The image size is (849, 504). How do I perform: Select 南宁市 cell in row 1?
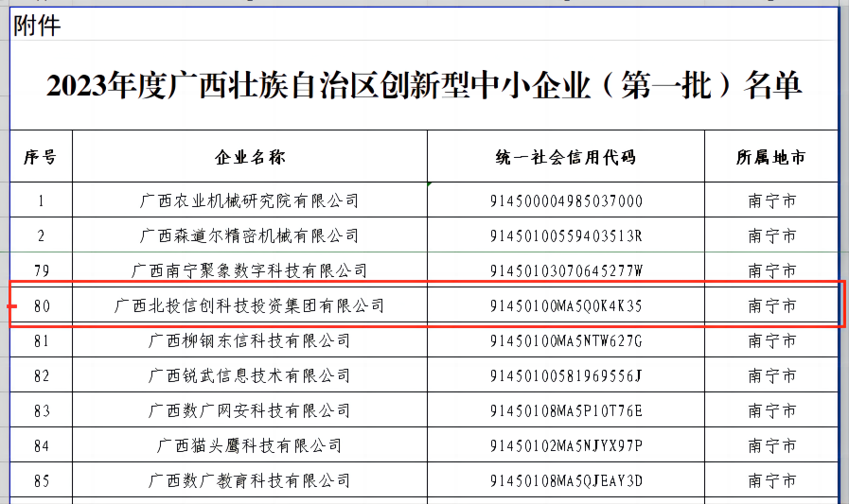(771, 200)
